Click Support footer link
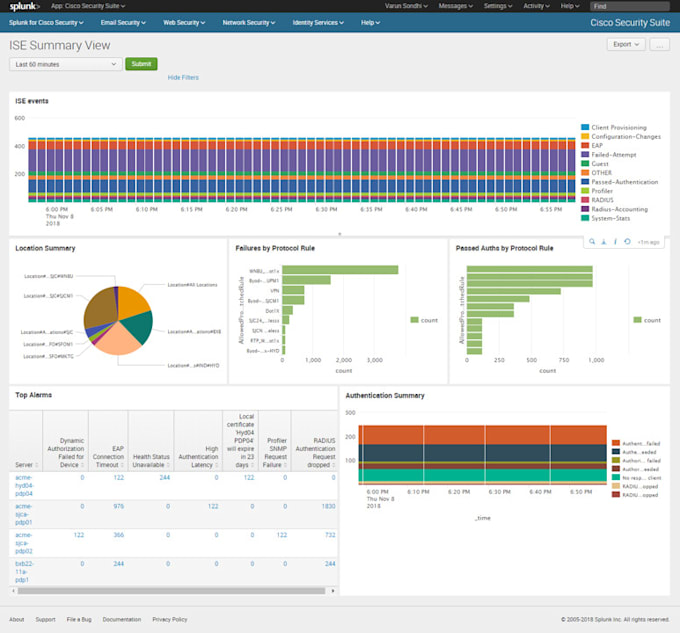Viewport: 680px width, 633px height. pyautogui.click(x=46, y=619)
